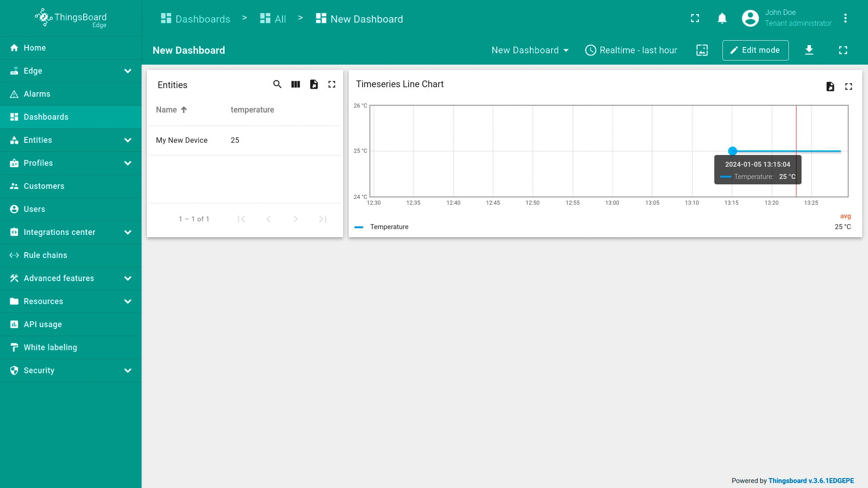Click the search icon in Entities widget

(x=277, y=84)
